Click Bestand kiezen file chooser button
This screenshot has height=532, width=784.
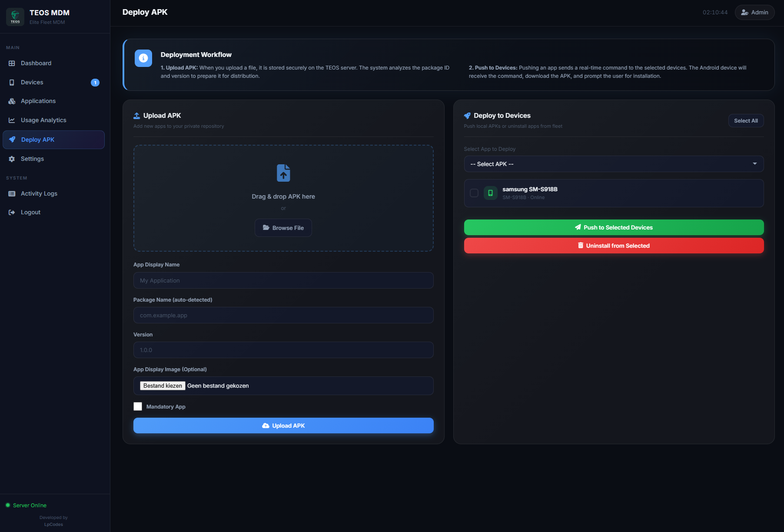coord(163,386)
